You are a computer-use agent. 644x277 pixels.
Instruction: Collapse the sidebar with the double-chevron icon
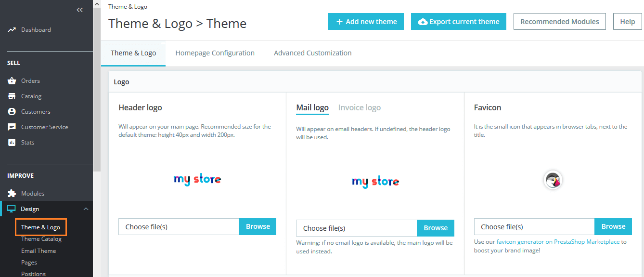[80, 10]
